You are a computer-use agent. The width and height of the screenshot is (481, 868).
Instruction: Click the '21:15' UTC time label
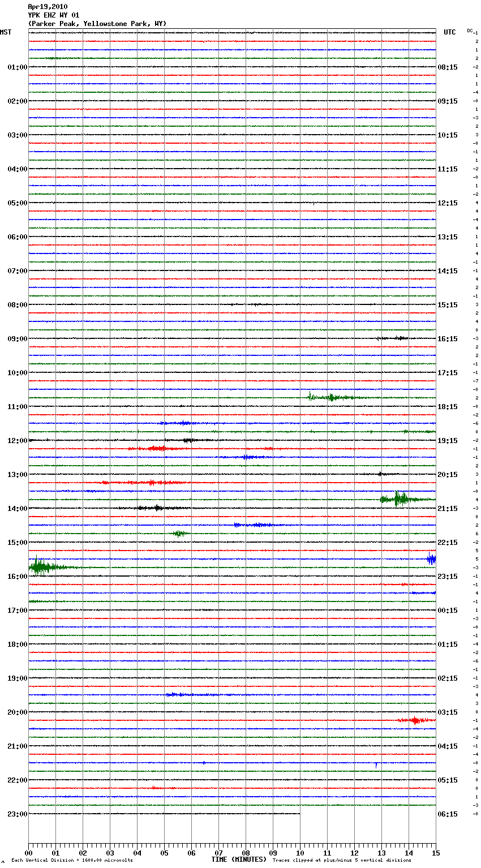(x=448, y=509)
